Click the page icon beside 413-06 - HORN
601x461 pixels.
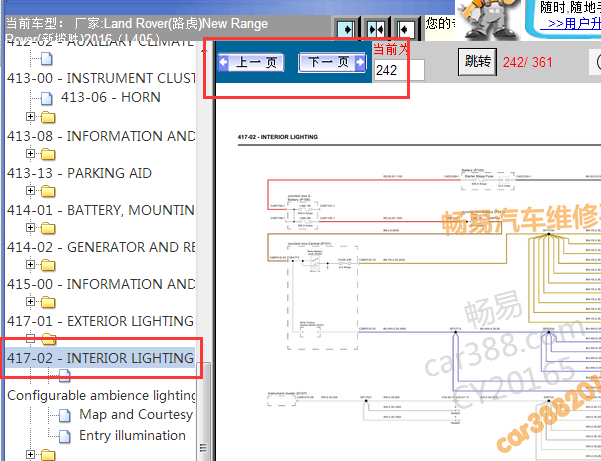click(x=46, y=98)
